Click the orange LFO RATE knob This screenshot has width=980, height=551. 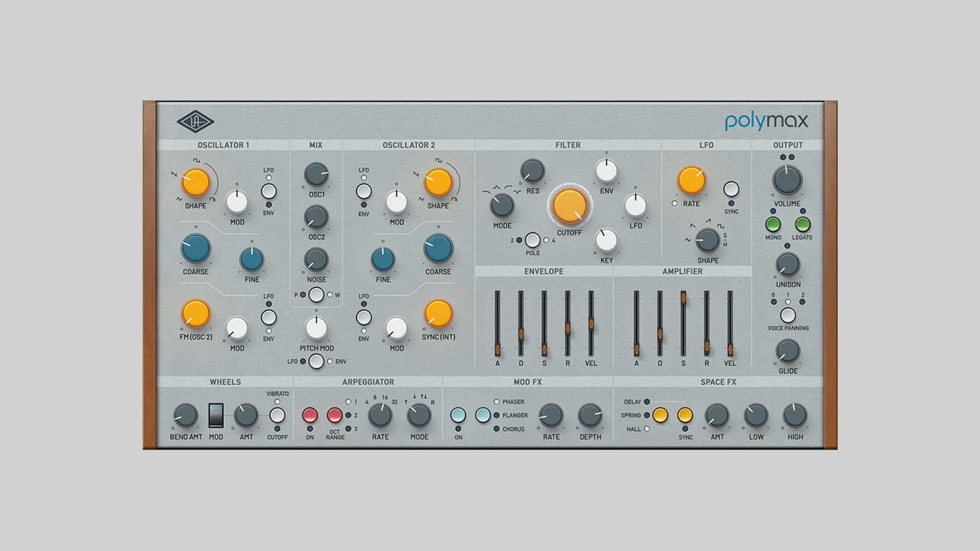click(692, 181)
